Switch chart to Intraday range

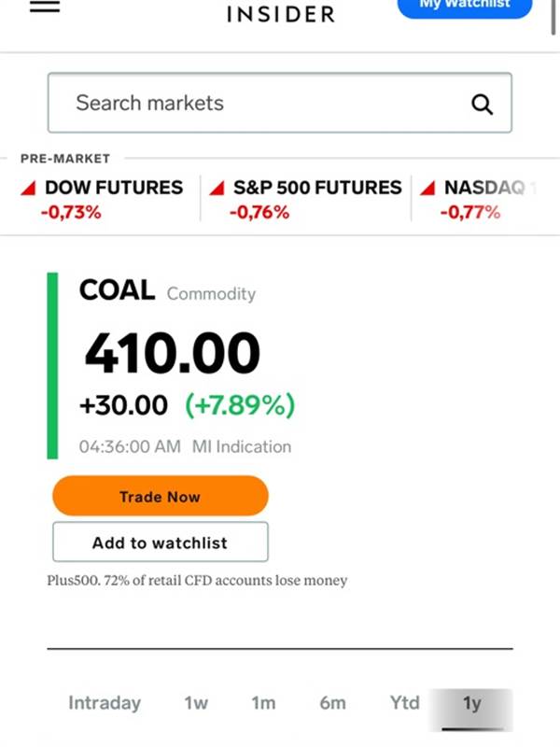[105, 703]
